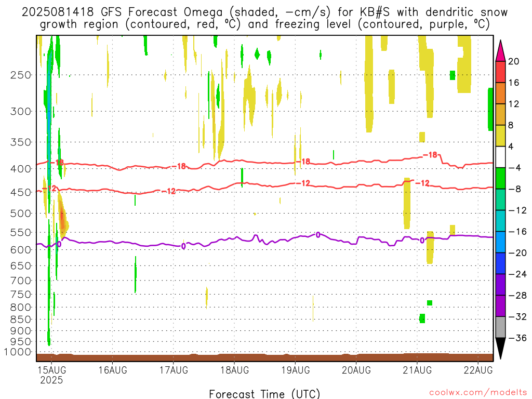
Task: Click the small green square near 850 mb
Action: 422,318
